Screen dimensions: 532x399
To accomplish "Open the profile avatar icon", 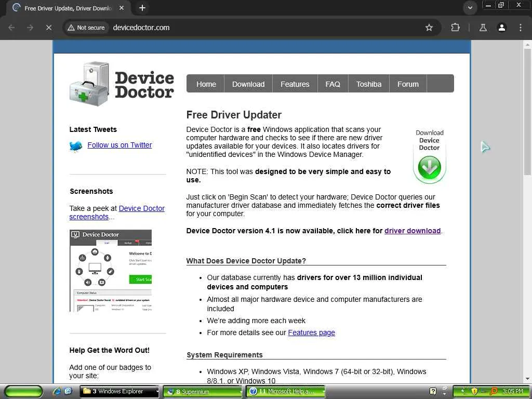I will click(x=502, y=28).
